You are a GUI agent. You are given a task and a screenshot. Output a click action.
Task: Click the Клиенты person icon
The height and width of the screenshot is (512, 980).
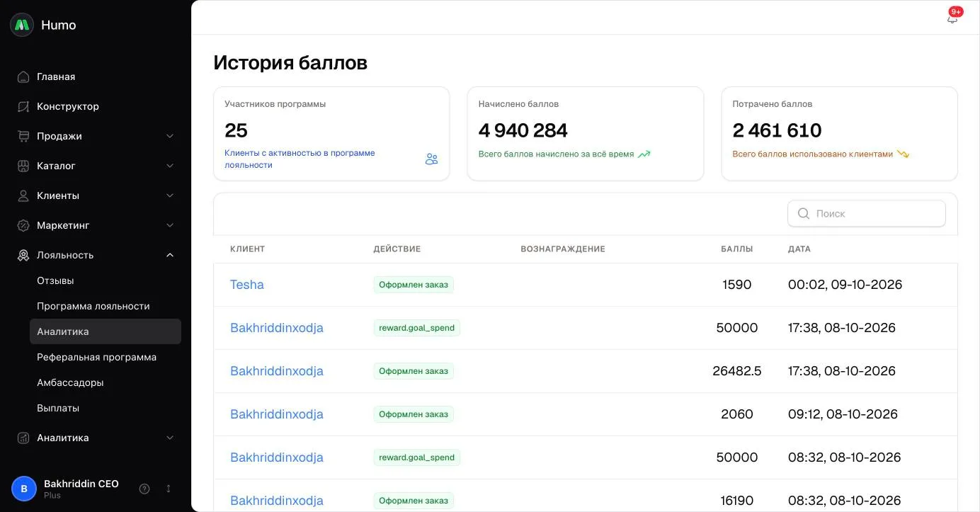pyautogui.click(x=23, y=195)
